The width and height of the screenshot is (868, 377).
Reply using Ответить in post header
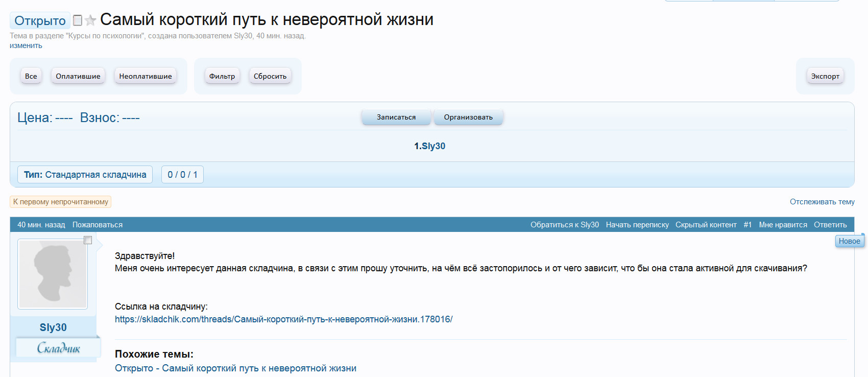(x=830, y=225)
